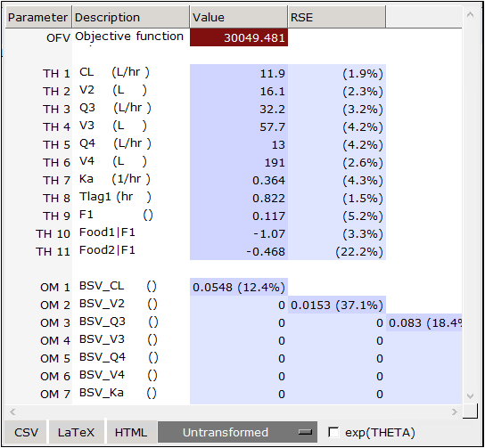Click the Ka (1/hr) description
This screenshot has width=485, height=448.
[114, 179]
